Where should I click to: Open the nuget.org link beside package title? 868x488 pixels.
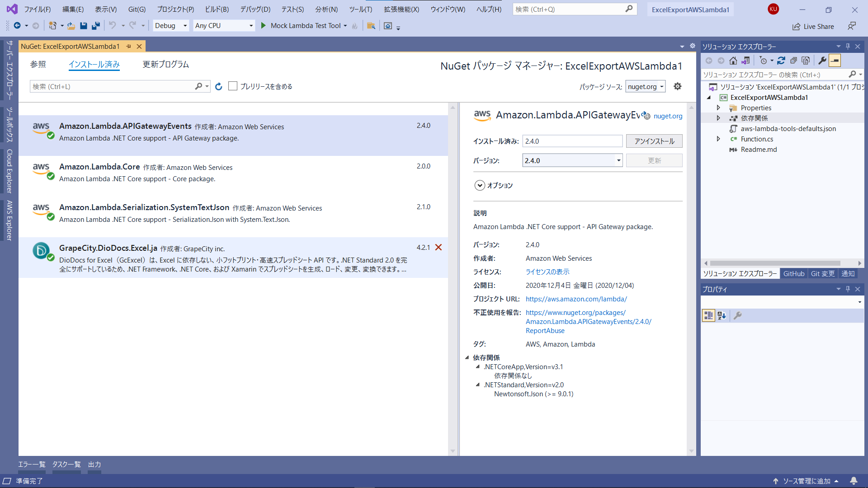(x=668, y=116)
